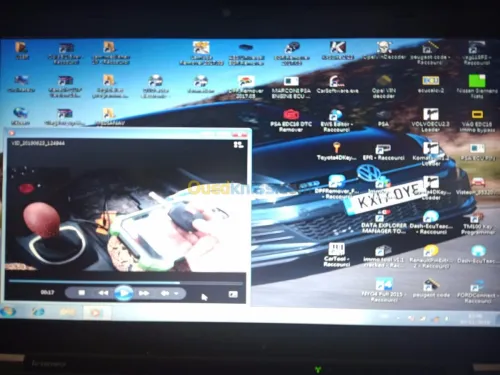The height and width of the screenshot is (375, 500).
Task: Launch VOLVOECU2.2 Loader
Action: pyautogui.click(x=430, y=120)
